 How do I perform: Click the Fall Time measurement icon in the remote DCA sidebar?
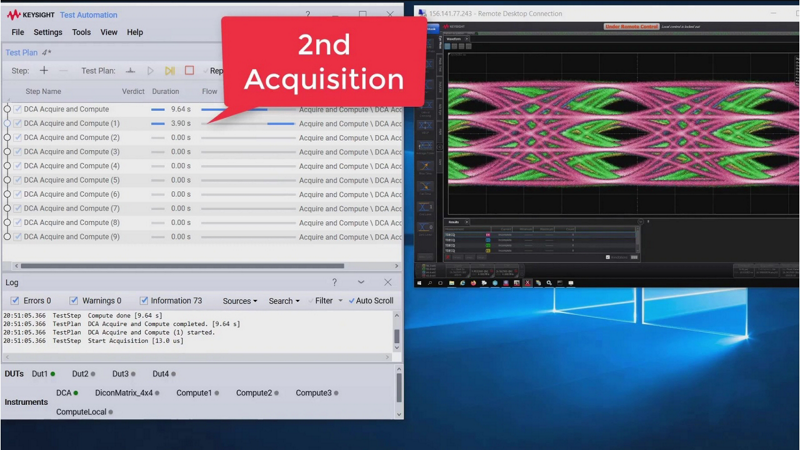424,187
